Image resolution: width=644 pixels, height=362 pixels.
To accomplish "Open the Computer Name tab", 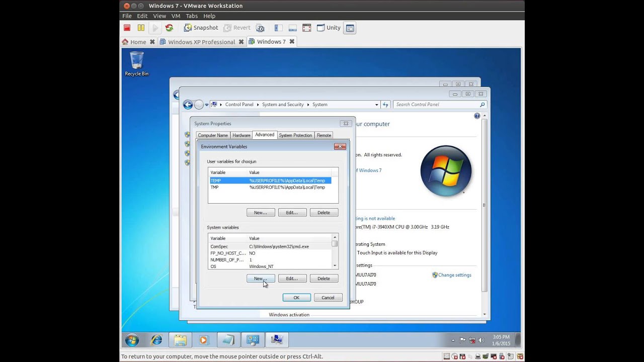I will pos(213,135).
